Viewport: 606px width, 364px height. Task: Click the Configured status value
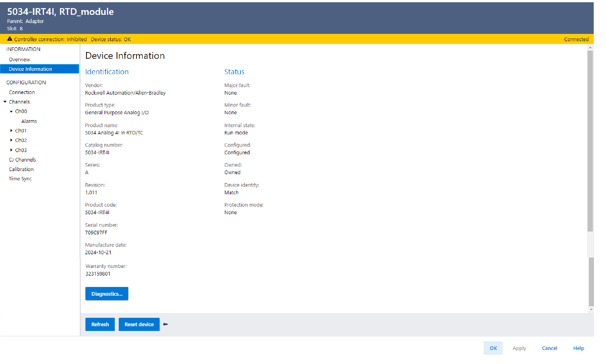tap(237, 152)
